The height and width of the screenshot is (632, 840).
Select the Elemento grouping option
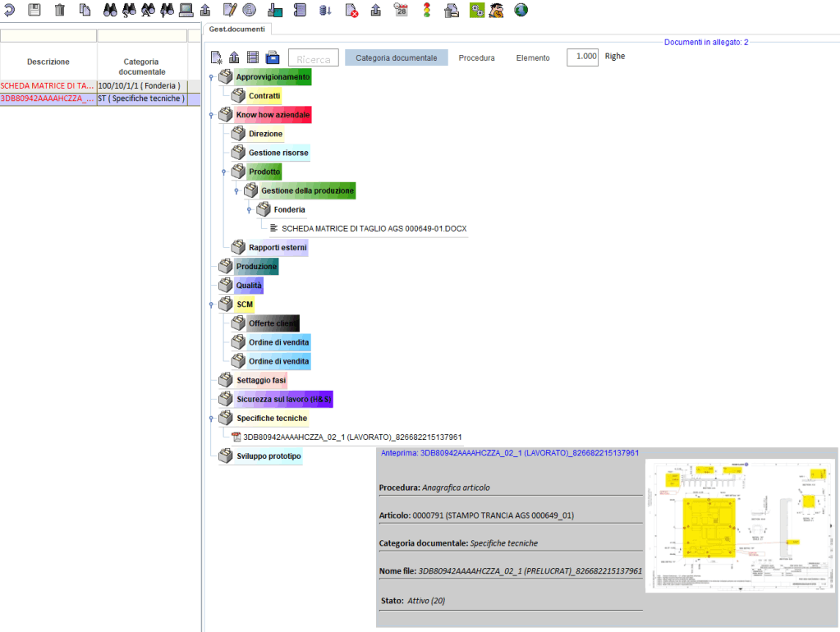533,57
